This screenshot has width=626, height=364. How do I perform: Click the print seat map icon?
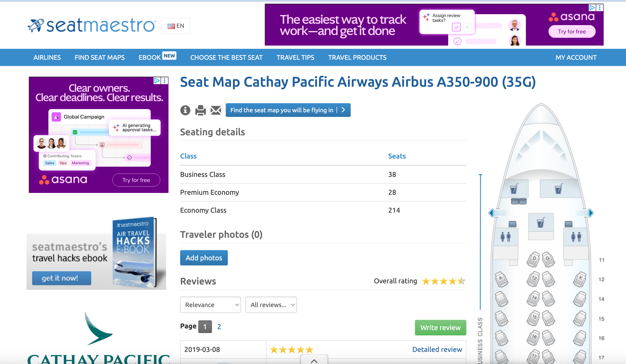[200, 110]
